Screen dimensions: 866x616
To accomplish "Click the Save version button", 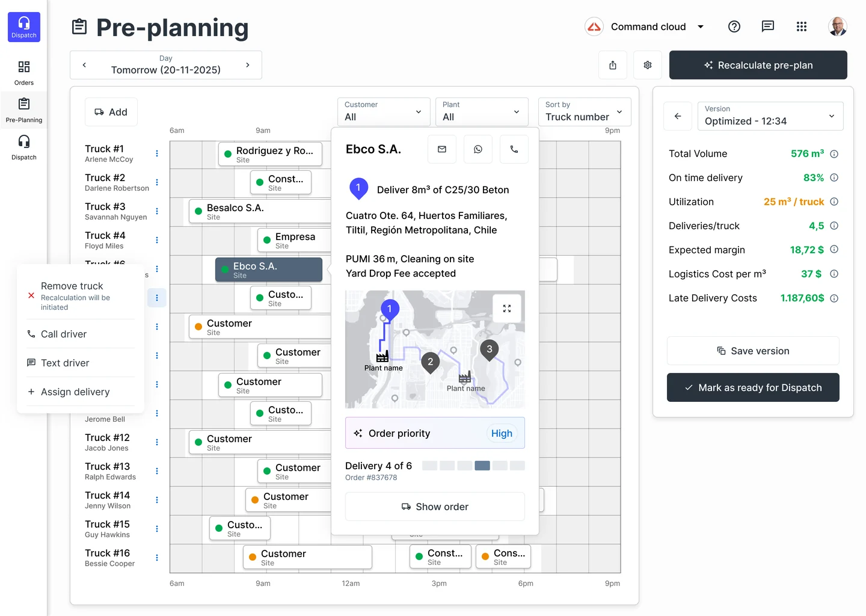I will pos(753,351).
